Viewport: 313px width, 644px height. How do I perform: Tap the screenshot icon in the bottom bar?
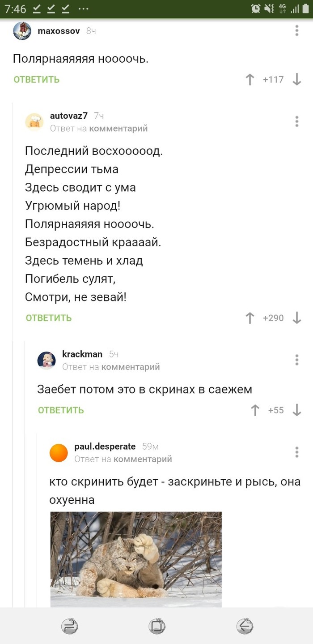156,627
